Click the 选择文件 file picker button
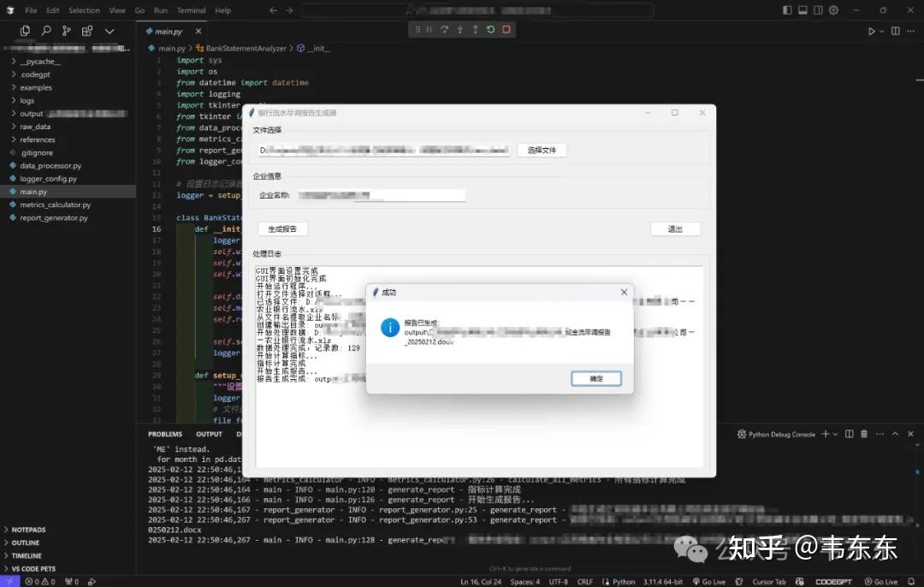This screenshot has width=924, height=587. coord(542,149)
